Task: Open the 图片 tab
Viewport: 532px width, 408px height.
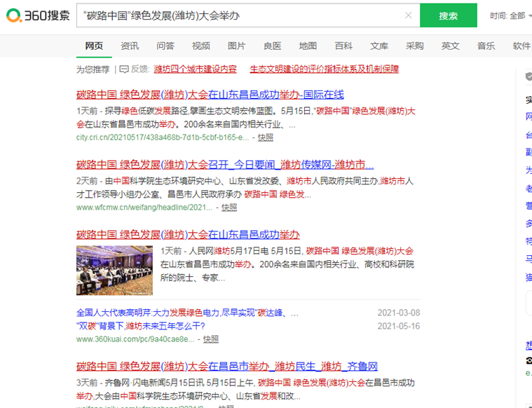Action: [236, 46]
